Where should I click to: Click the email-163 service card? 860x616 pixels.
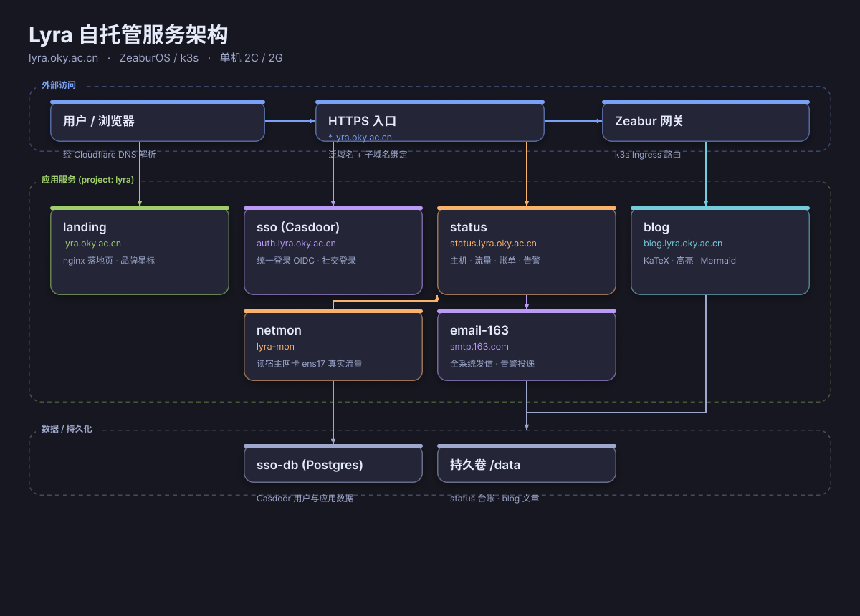pos(527,345)
